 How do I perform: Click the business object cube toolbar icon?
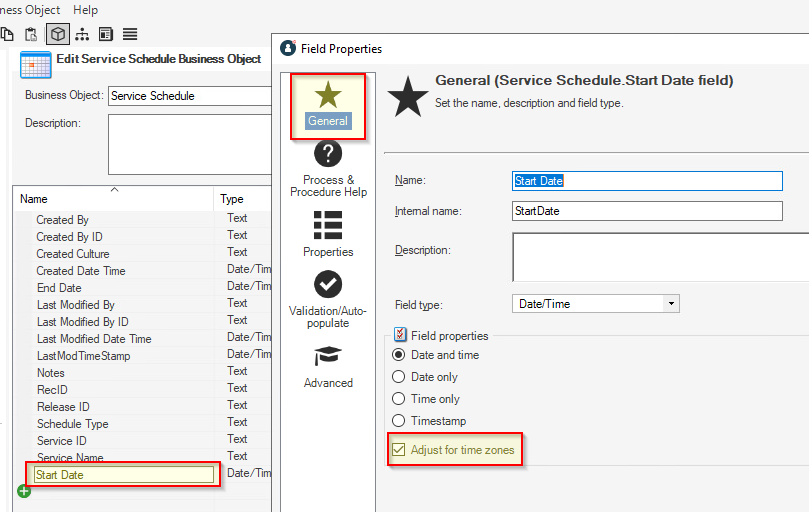point(58,34)
